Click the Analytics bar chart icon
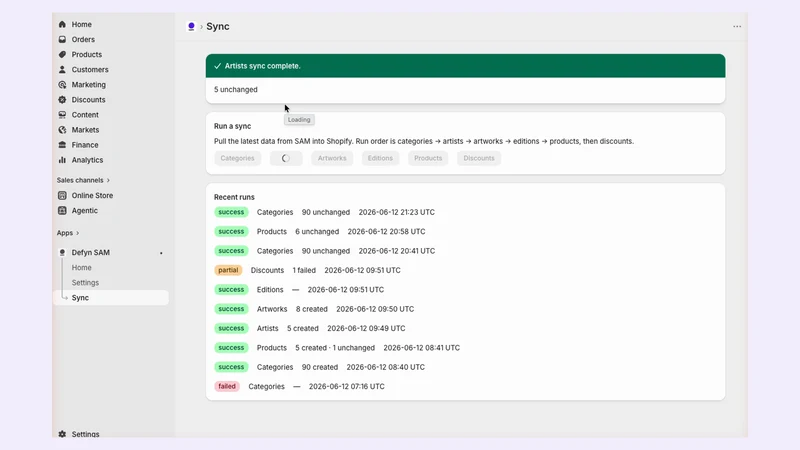 [62, 160]
